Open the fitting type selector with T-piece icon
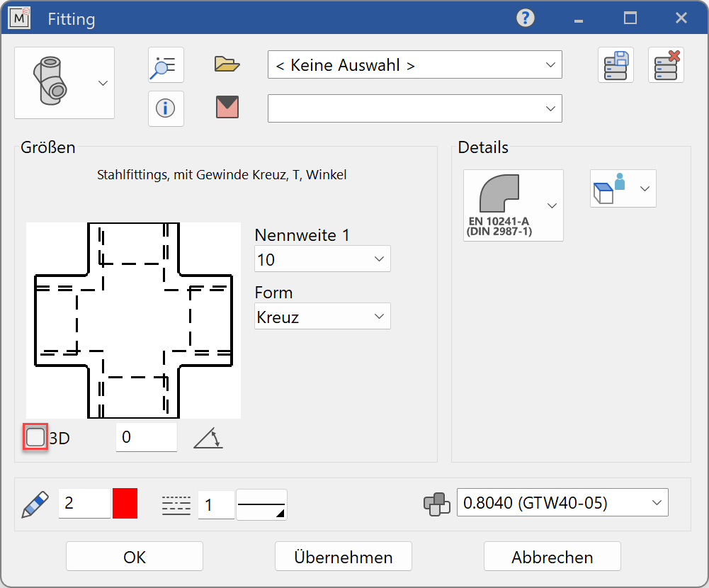709x588 pixels. [x=64, y=83]
